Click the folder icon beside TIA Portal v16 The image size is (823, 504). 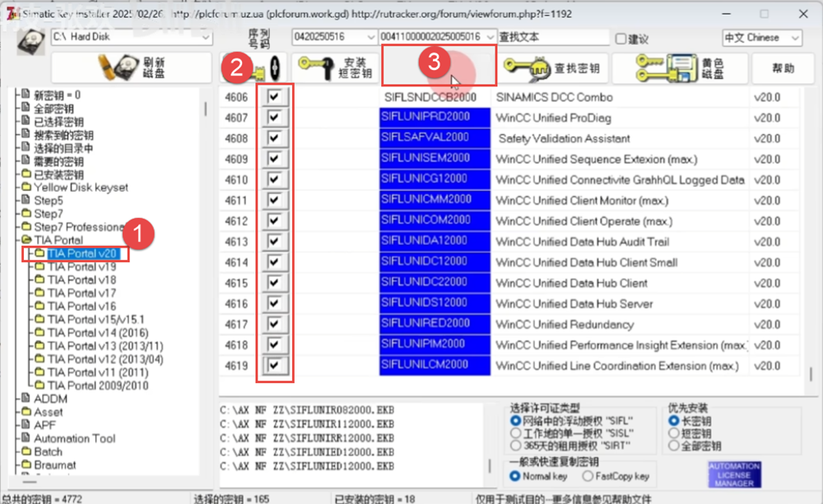coord(40,306)
